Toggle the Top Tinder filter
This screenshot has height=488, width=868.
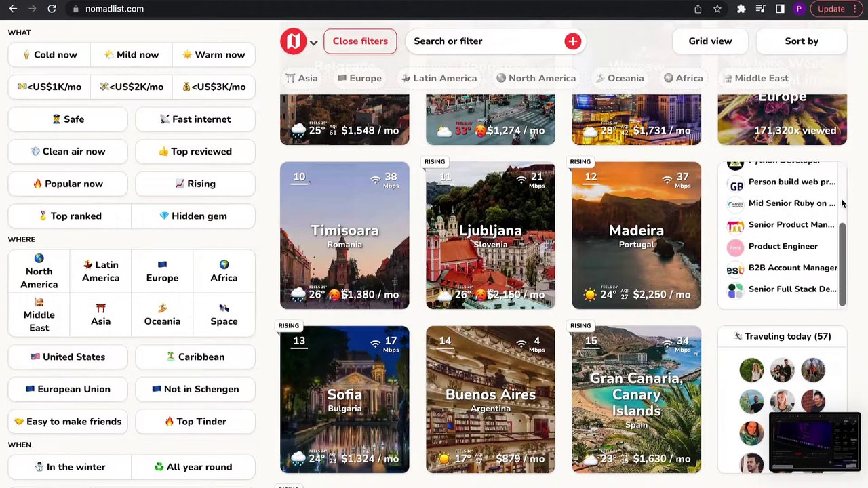195,422
